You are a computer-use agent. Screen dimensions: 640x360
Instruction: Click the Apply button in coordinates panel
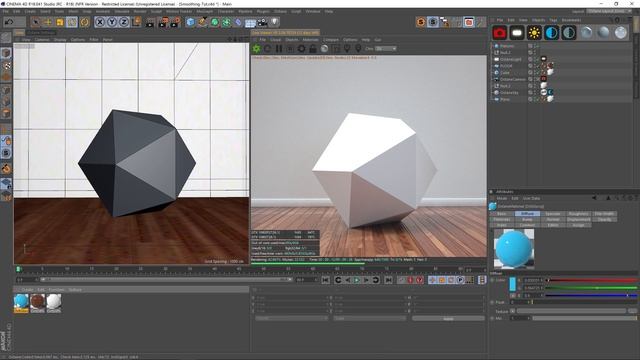pos(448,318)
